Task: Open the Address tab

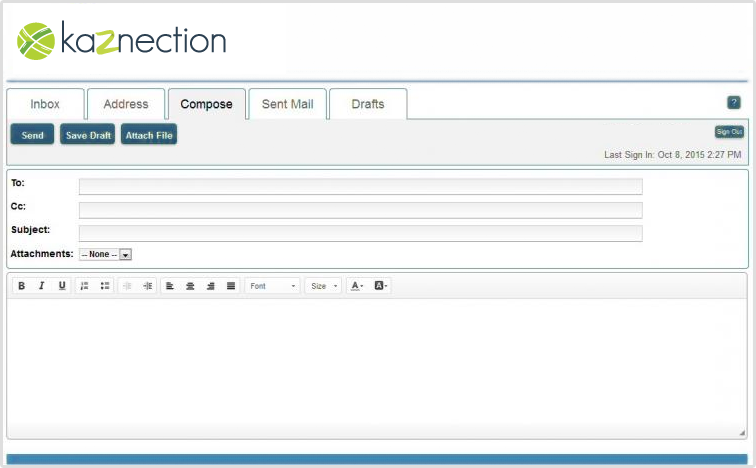Action: [126, 104]
